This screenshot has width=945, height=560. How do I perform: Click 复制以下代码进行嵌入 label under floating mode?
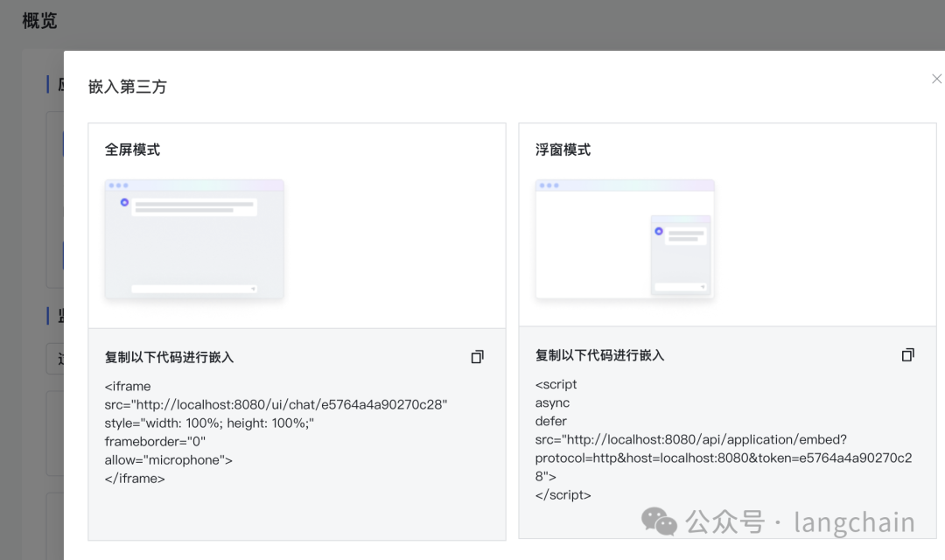599,355
